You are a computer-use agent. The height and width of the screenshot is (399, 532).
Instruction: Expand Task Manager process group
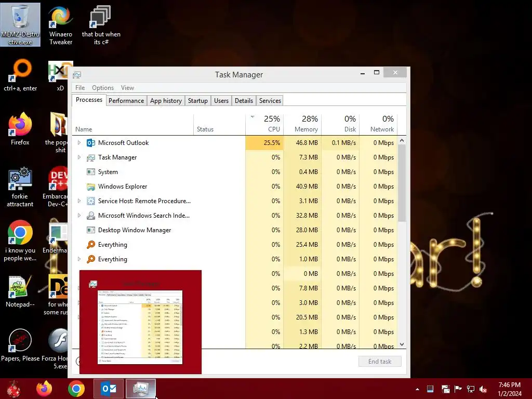[79, 157]
